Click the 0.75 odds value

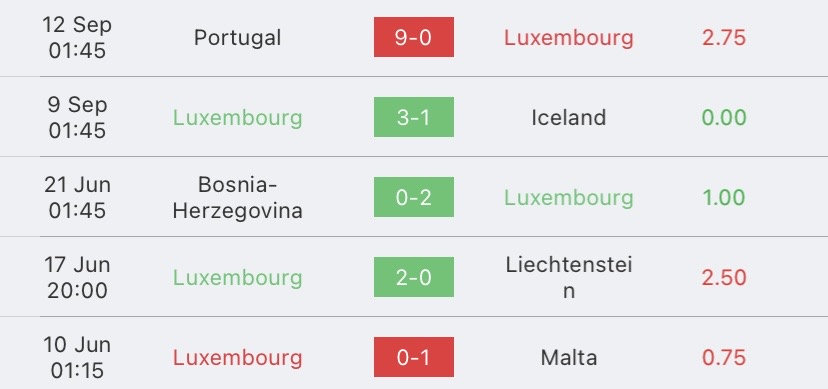tap(723, 358)
